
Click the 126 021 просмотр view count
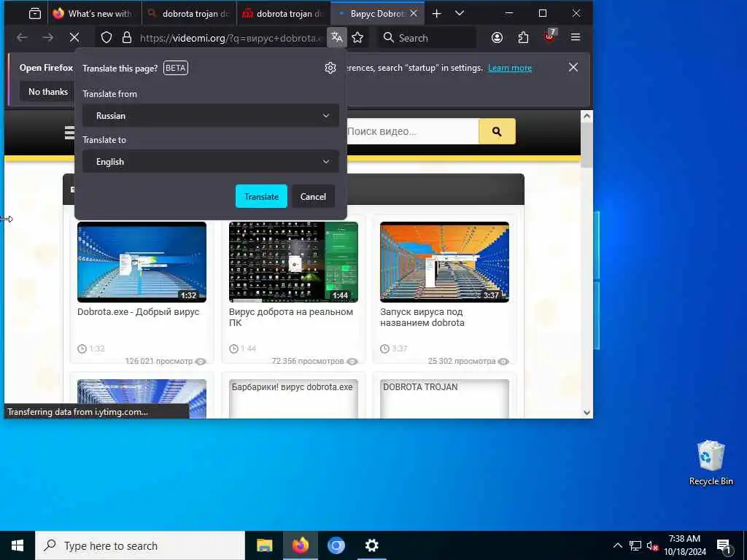click(158, 362)
